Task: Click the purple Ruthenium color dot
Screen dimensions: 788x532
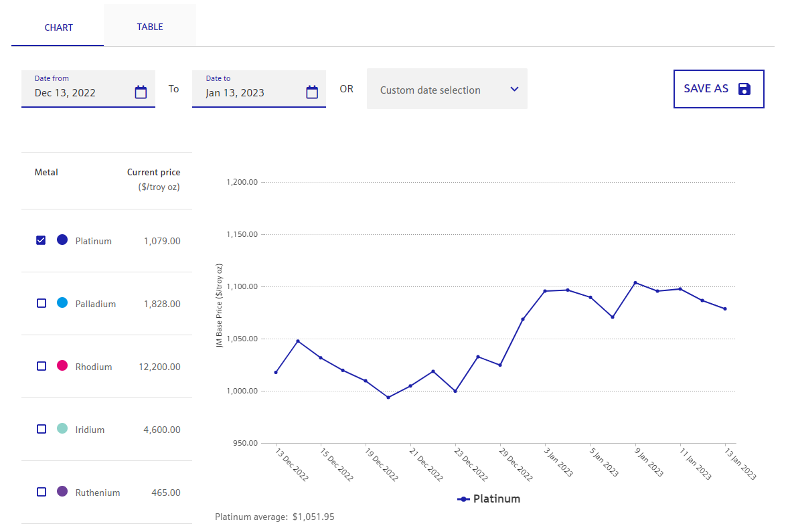Action: [62, 491]
